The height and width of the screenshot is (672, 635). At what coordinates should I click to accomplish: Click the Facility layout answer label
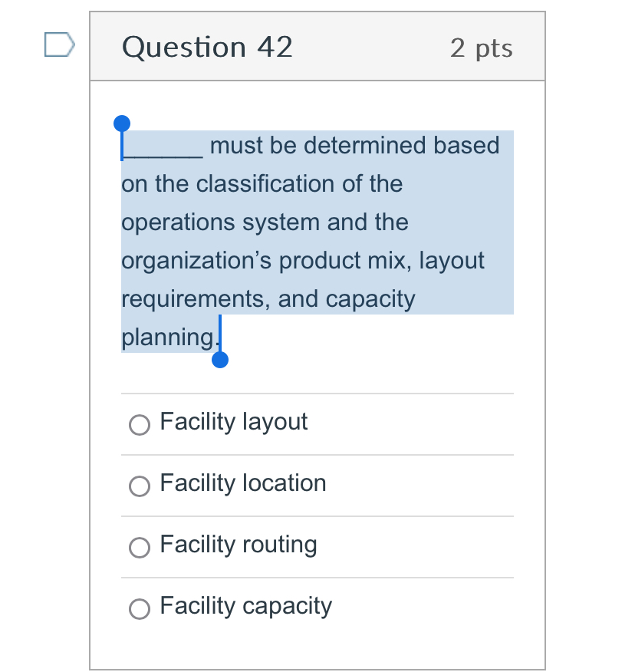[233, 422]
